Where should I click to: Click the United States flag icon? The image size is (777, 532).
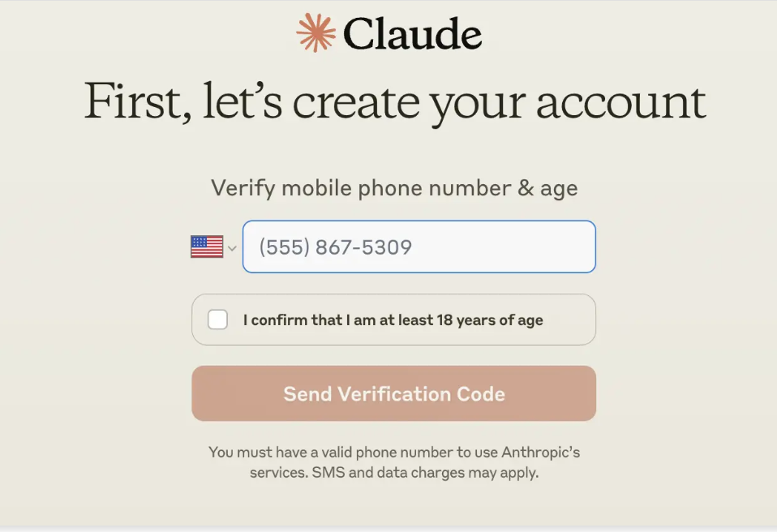pos(207,247)
